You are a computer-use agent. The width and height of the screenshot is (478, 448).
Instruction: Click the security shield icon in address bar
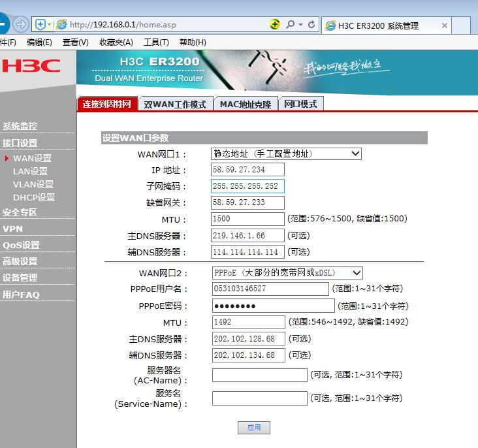click(x=40, y=24)
